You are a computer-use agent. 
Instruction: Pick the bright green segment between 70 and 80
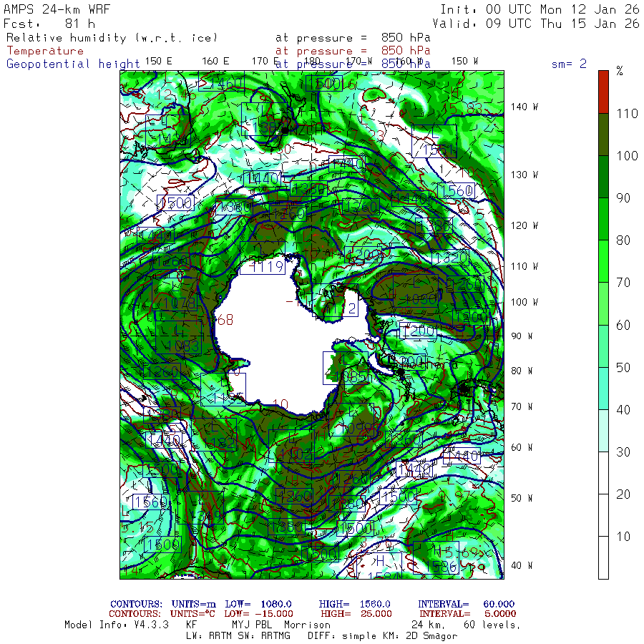click(x=603, y=261)
